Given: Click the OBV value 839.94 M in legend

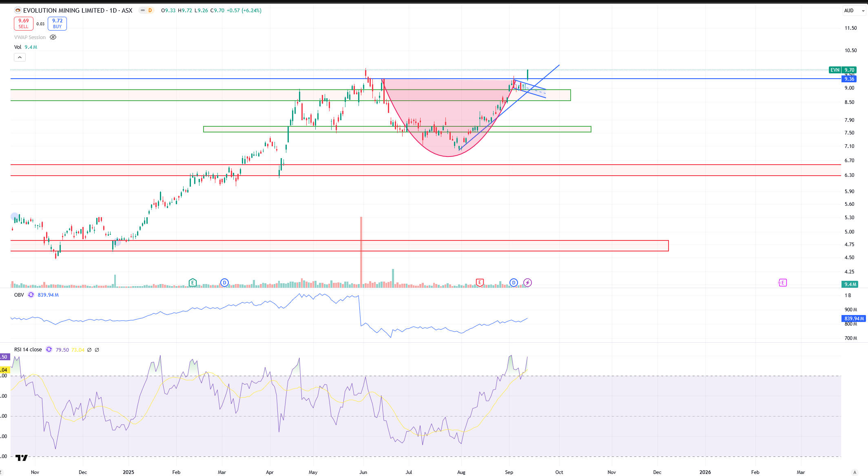Looking at the screenshot, I should [48, 295].
